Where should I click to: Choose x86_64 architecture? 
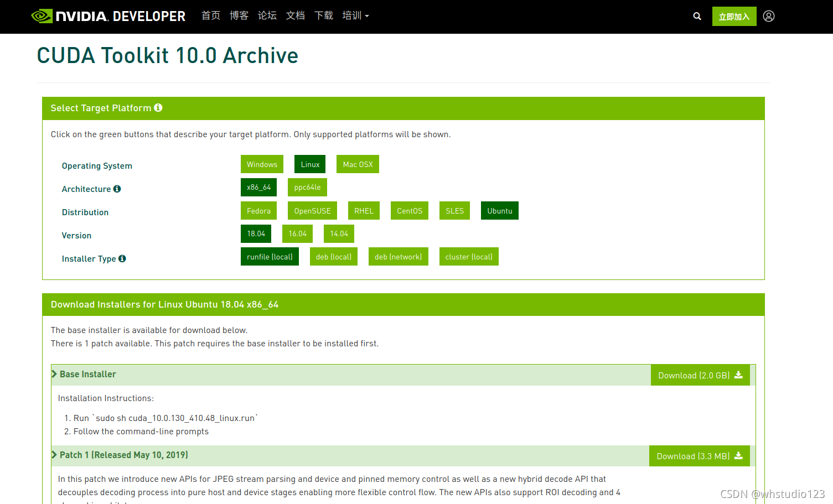[258, 188]
